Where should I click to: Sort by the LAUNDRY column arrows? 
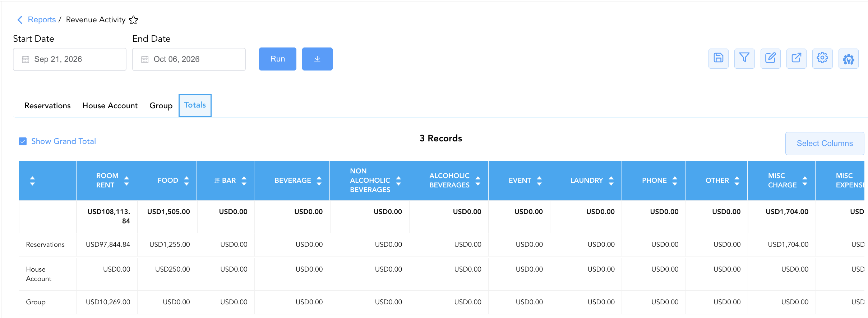click(611, 181)
